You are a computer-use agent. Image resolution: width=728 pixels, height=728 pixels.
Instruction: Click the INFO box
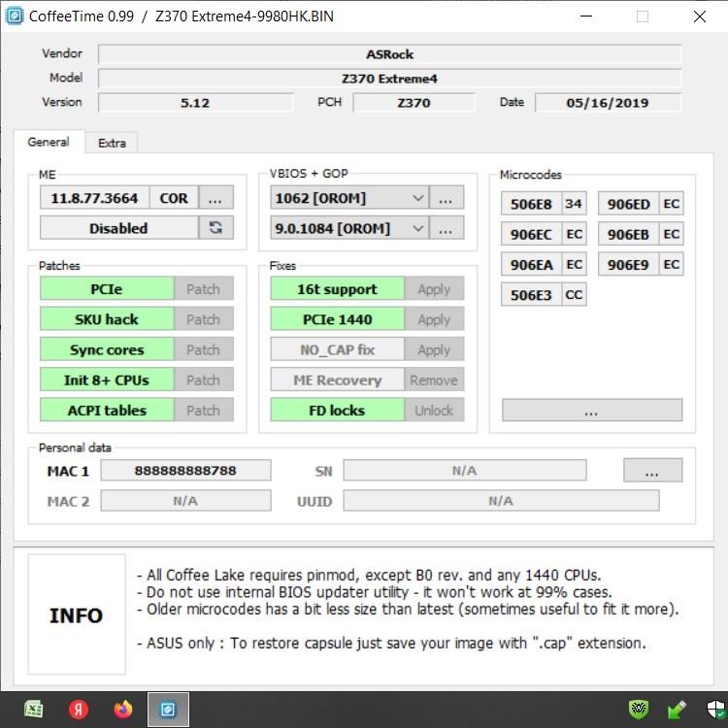77,614
